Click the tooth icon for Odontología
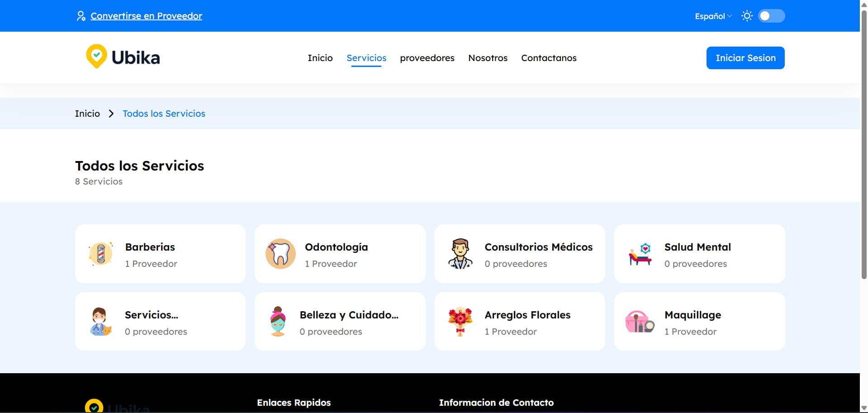This screenshot has height=413, width=868. pos(280,254)
